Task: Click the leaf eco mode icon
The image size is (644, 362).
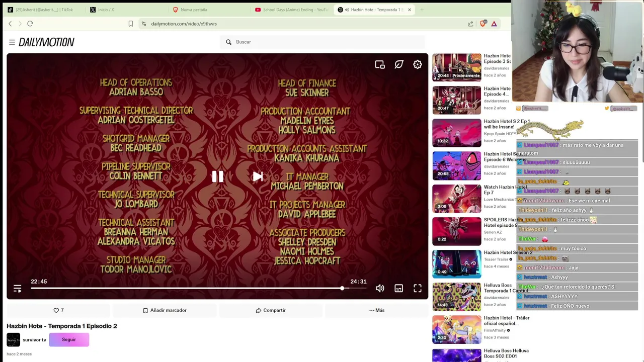Action: coord(399,64)
